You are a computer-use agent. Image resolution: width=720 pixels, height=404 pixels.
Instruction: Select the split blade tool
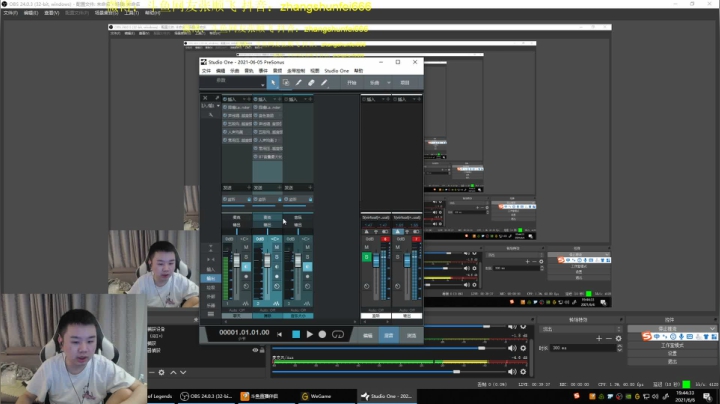[x=298, y=83]
